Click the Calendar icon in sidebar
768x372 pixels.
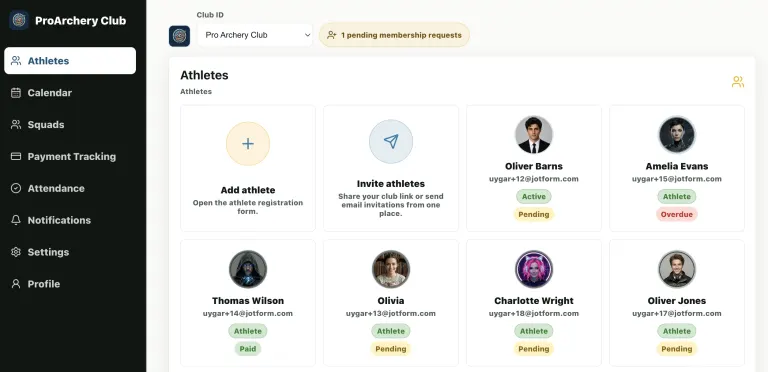pos(16,93)
